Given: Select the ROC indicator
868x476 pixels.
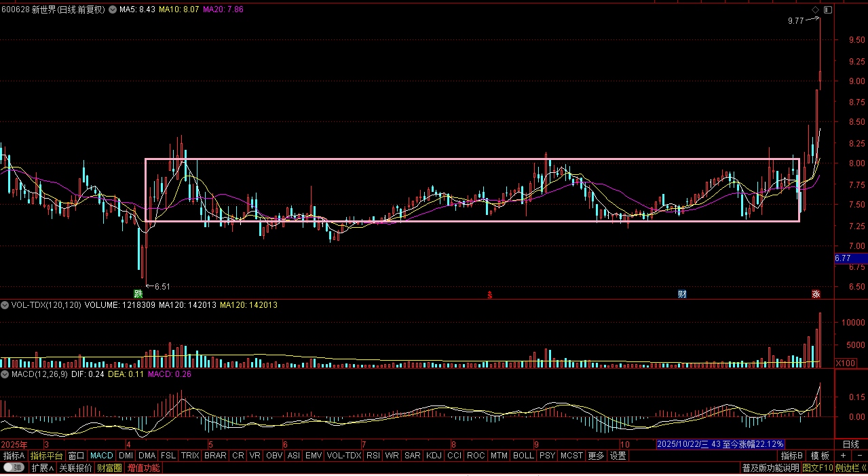Looking at the screenshot, I should pos(476,456).
